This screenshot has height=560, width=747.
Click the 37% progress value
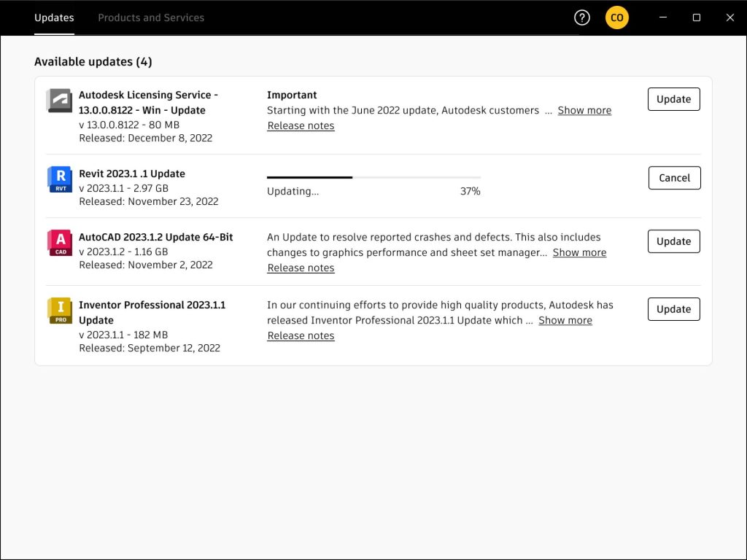click(471, 192)
